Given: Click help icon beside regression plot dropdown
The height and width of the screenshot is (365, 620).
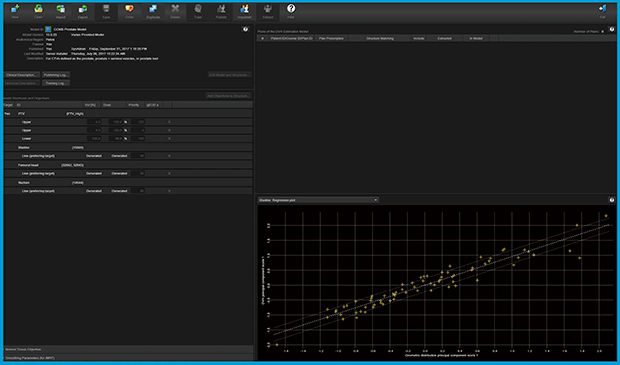Looking at the screenshot, I should [x=611, y=200].
